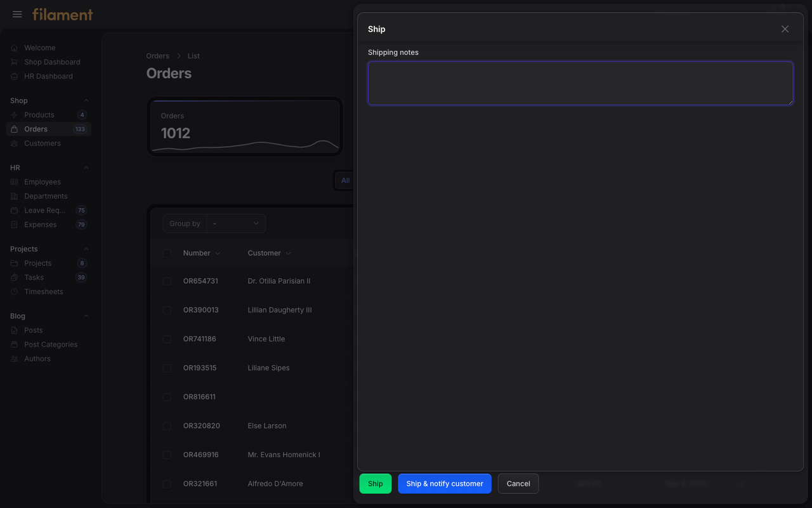Sort by the Customer column header
Image resolution: width=812 pixels, height=508 pixels.
tap(269, 253)
